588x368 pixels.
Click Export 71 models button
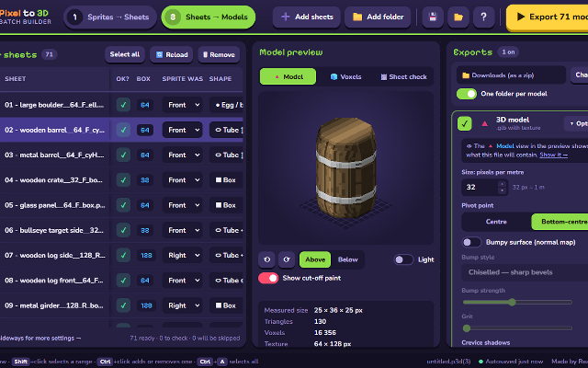coord(548,17)
